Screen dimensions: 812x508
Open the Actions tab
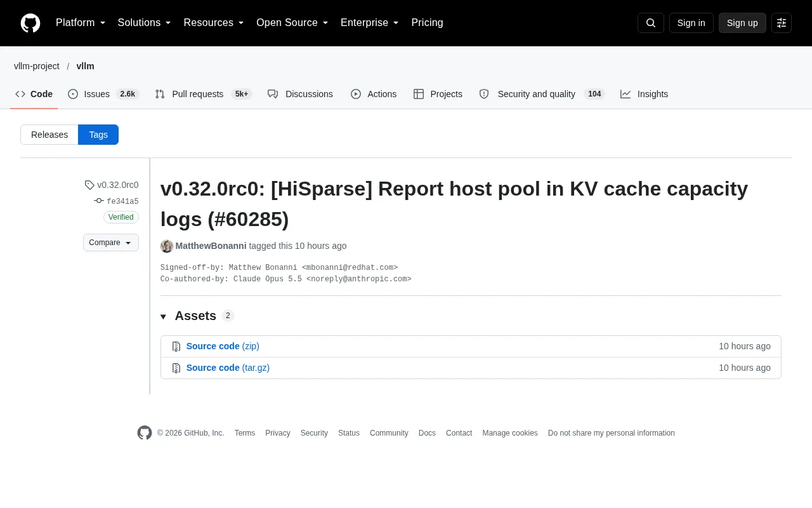(374, 94)
